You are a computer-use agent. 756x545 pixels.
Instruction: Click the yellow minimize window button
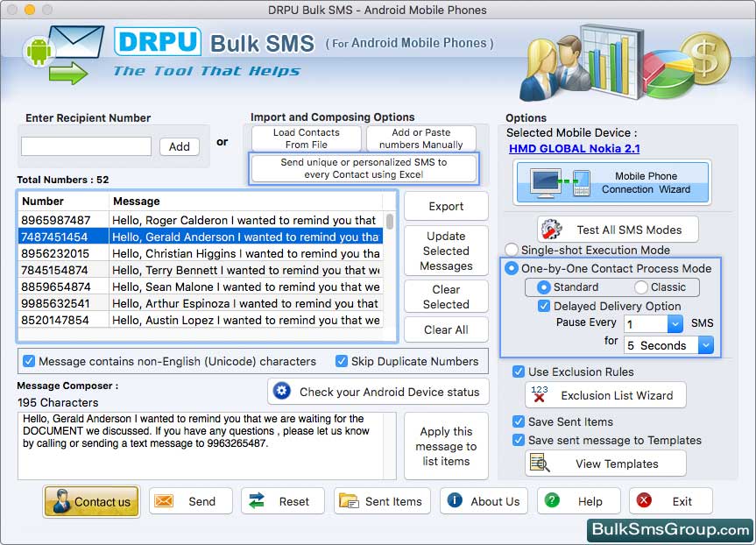pos(30,9)
